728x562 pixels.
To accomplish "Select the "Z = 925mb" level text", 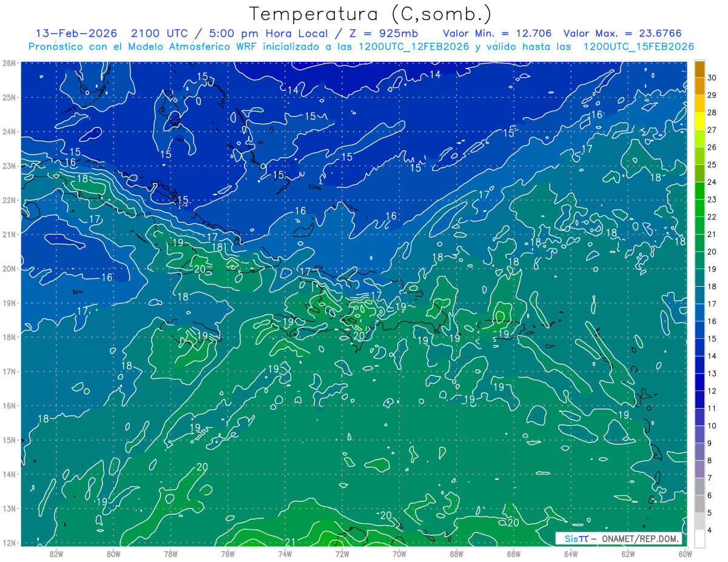I will [x=383, y=33].
